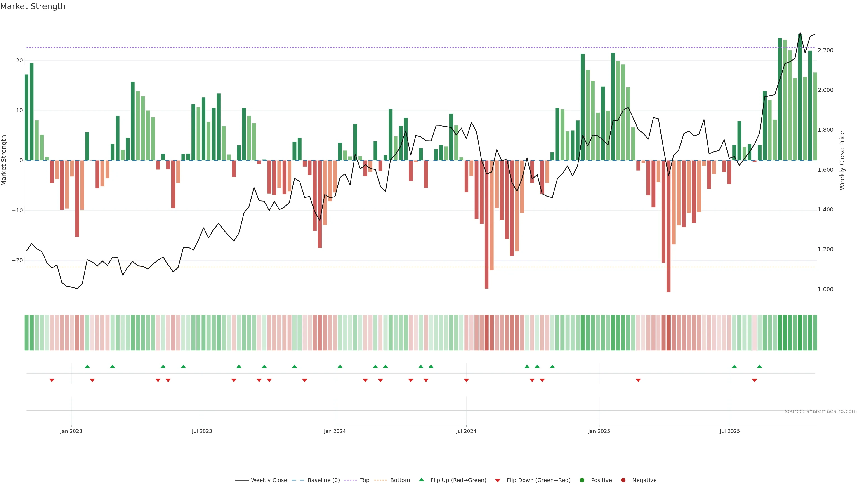Viewport: 868px width, 488px height.
Task: Click the red Flip Down legend triangle
Action: pyautogui.click(x=498, y=481)
